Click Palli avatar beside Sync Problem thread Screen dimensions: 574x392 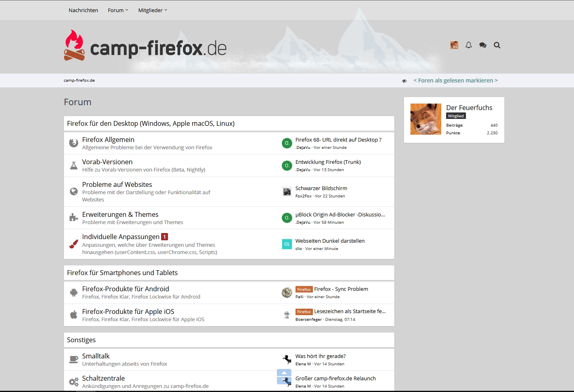[x=287, y=292]
